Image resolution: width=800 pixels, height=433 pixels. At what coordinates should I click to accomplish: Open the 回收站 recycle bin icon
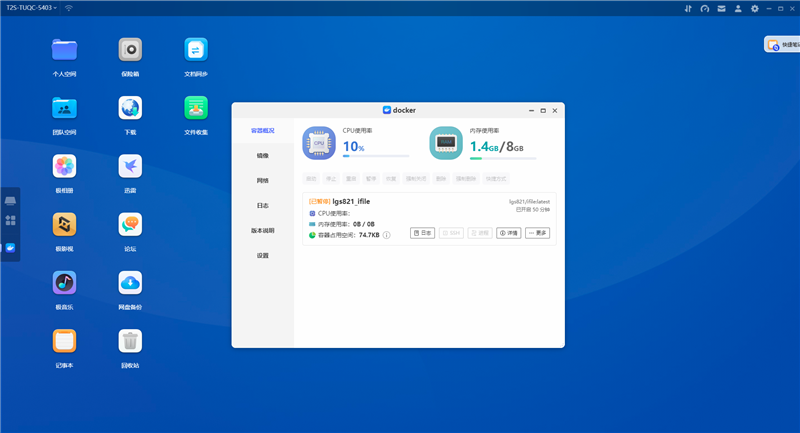pyautogui.click(x=130, y=341)
